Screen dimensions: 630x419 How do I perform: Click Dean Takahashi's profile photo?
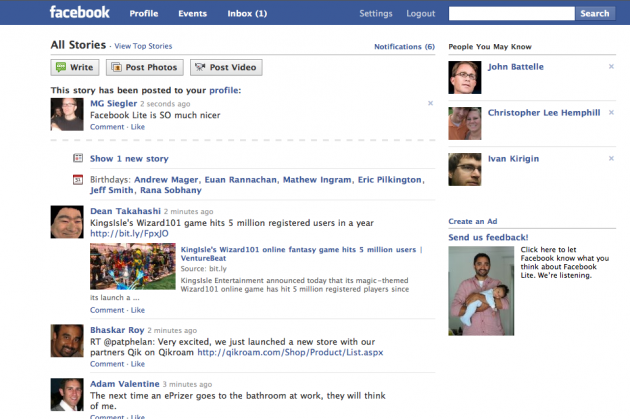67,222
